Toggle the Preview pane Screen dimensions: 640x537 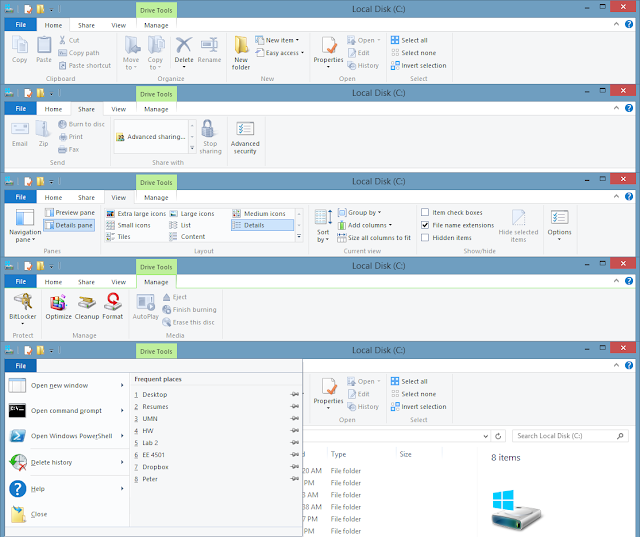coord(70,213)
